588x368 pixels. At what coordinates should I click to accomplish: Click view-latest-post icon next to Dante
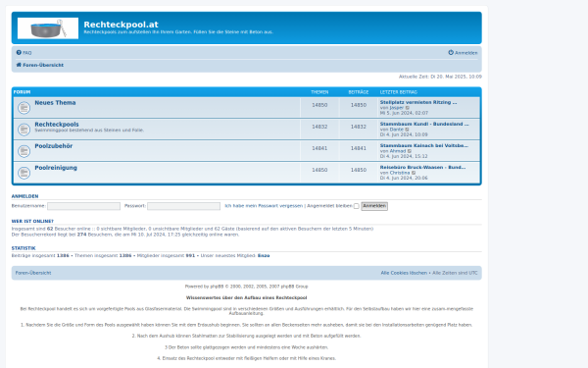pyautogui.click(x=407, y=130)
